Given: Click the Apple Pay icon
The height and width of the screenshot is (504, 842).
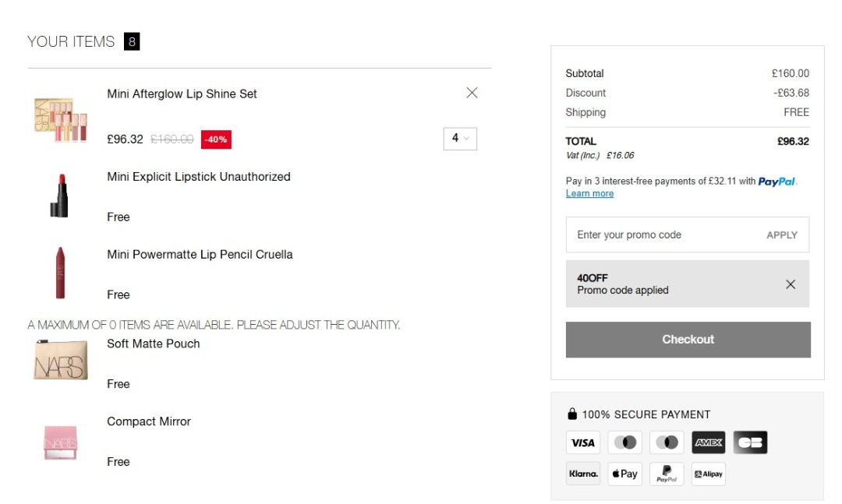Looking at the screenshot, I should pos(624,474).
